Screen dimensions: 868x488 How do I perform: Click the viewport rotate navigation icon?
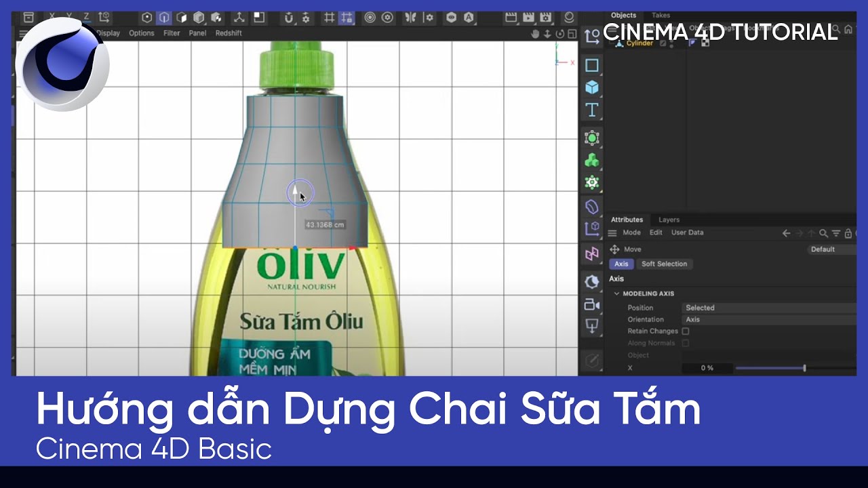coord(559,34)
